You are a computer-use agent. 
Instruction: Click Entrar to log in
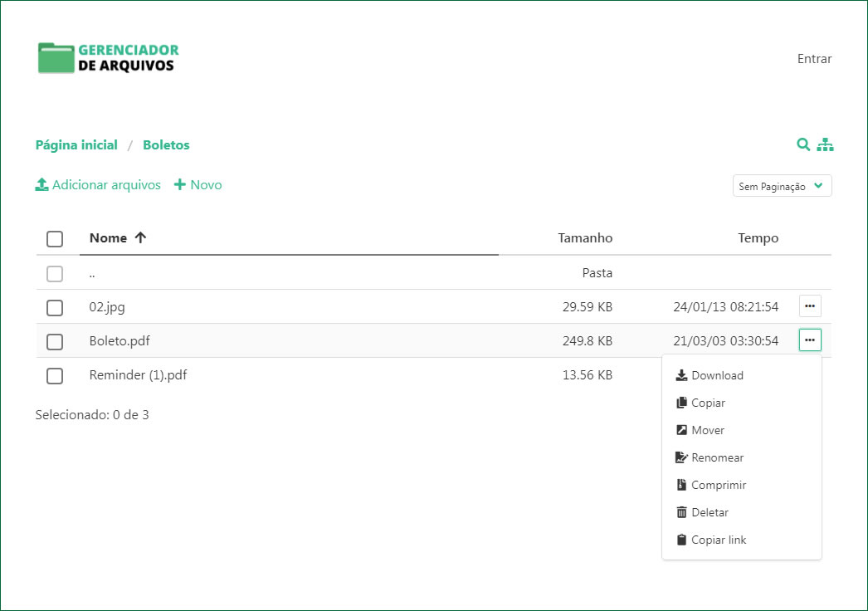(814, 59)
